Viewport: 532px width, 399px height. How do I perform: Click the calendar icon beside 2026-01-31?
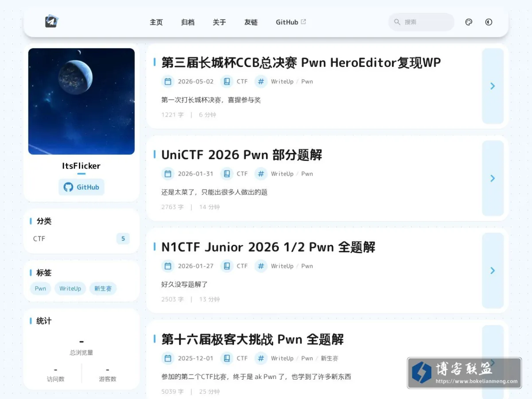pos(168,174)
